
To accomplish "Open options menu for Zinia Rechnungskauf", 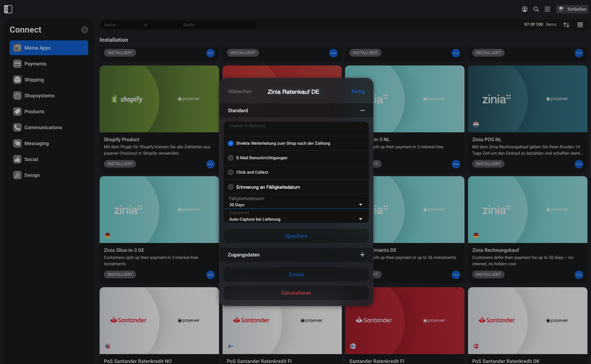I will [x=579, y=275].
